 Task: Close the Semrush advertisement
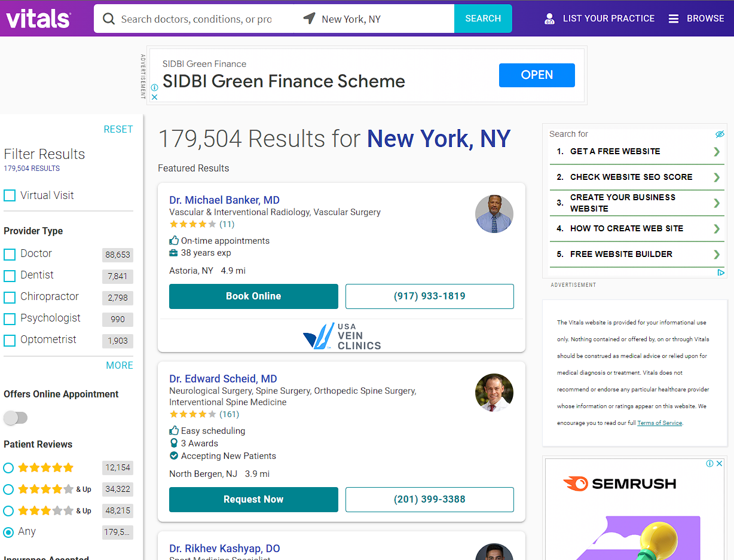[x=720, y=463]
